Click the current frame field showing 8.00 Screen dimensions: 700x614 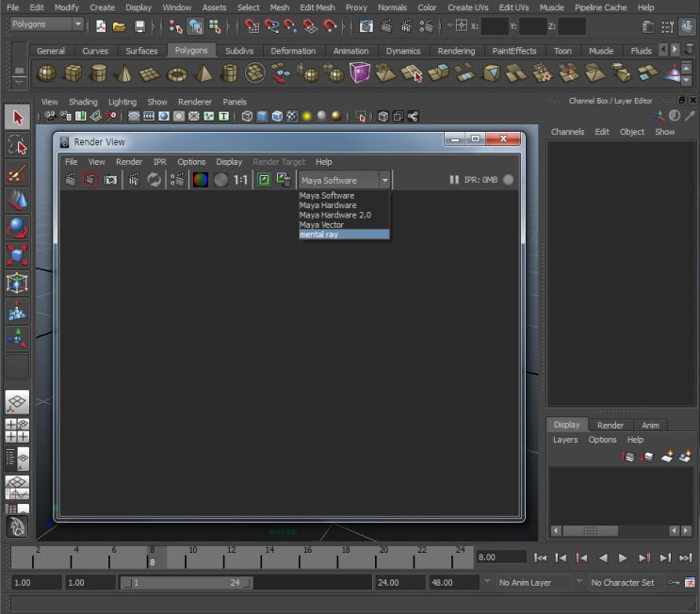click(500, 557)
